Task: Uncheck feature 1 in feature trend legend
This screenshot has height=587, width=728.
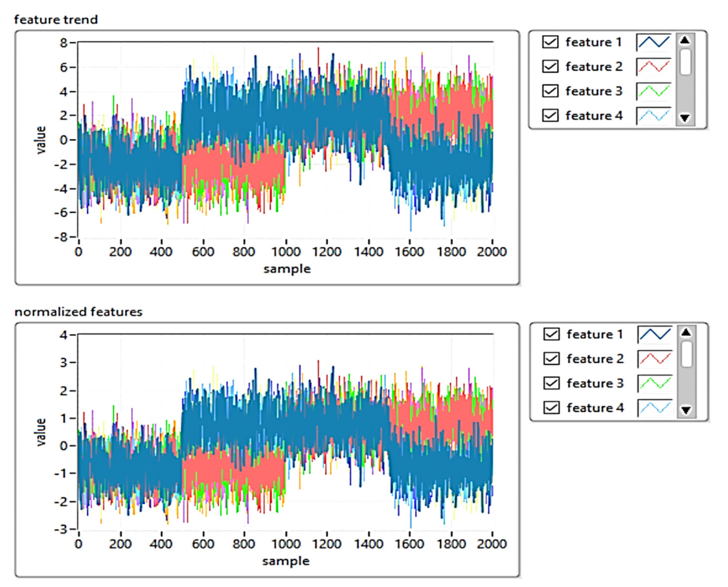Action: pyautogui.click(x=550, y=42)
